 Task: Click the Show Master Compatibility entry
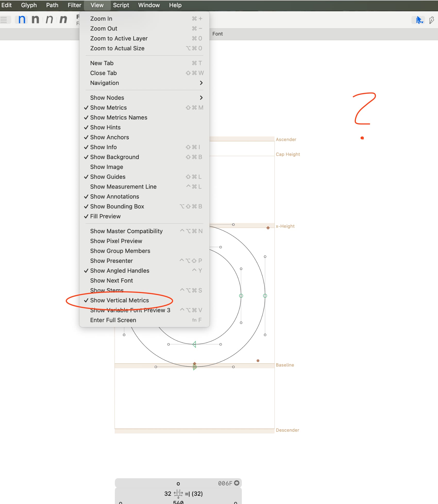126,231
